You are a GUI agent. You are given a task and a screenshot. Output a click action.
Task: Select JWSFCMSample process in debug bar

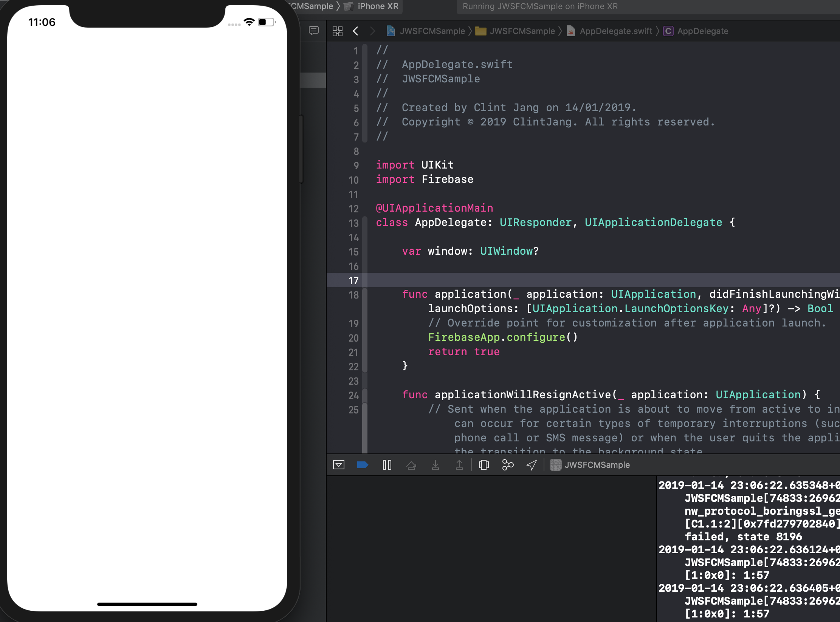tap(597, 465)
